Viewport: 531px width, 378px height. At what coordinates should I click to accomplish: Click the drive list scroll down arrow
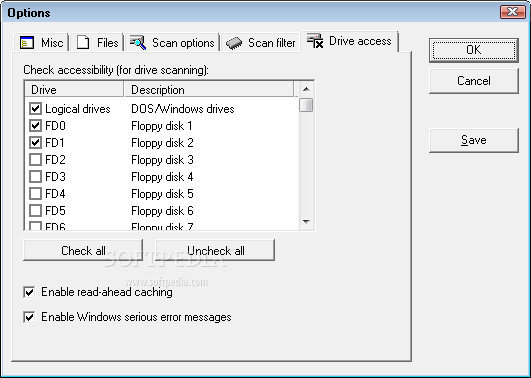pos(306,222)
